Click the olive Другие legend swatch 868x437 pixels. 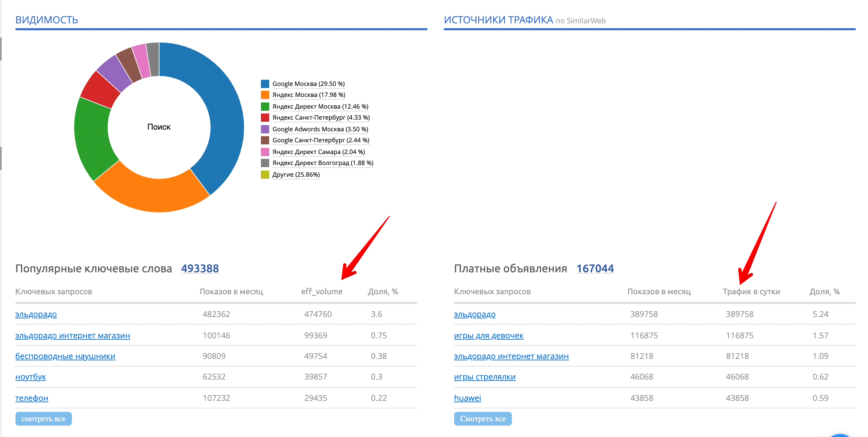coord(265,174)
